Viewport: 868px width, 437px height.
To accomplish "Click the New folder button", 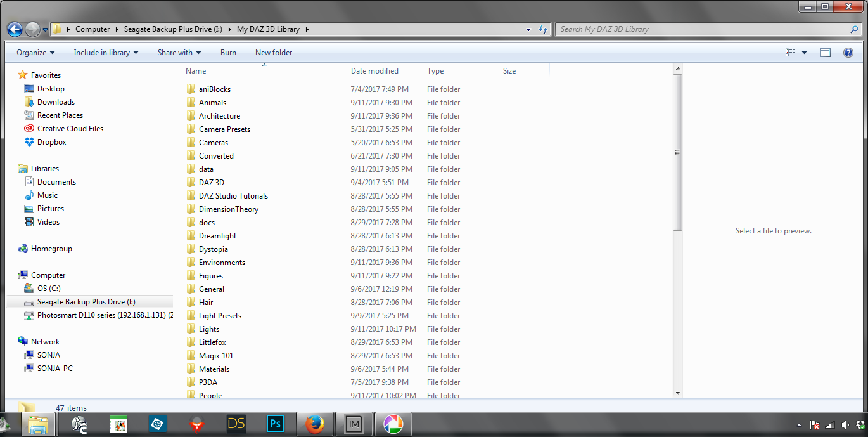I will pyautogui.click(x=274, y=53).
